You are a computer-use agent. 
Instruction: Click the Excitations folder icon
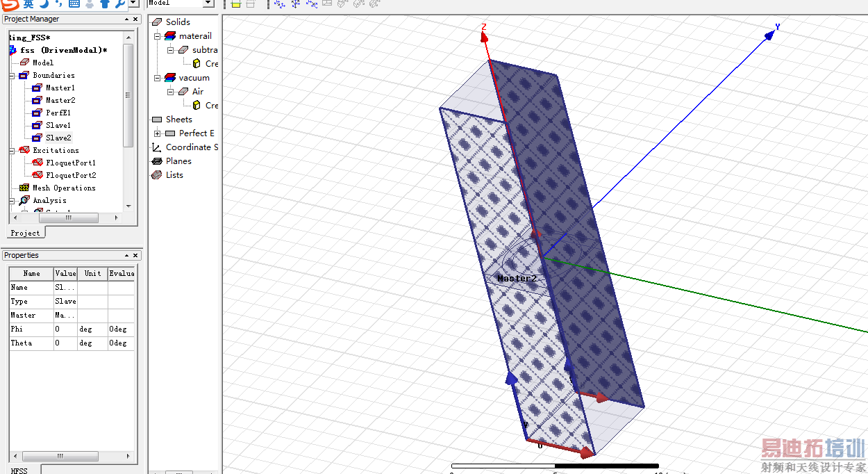click(24, 150)
